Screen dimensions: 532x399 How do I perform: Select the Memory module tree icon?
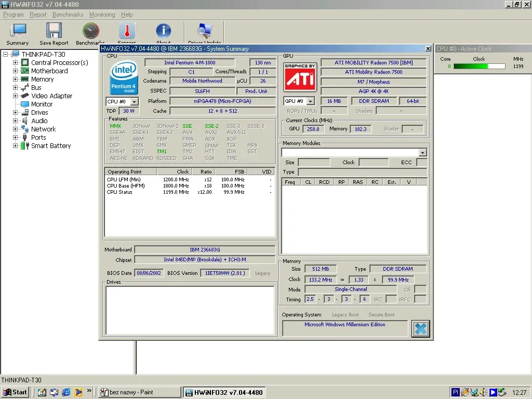click(25, 79)
